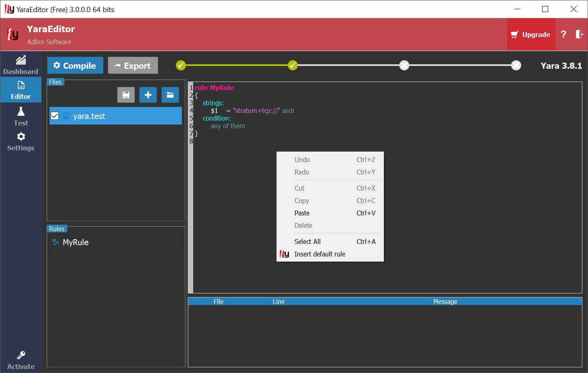Open folder icon in Files panel
This screenshot has height=373, width=588.
click(x=170, y=95)
